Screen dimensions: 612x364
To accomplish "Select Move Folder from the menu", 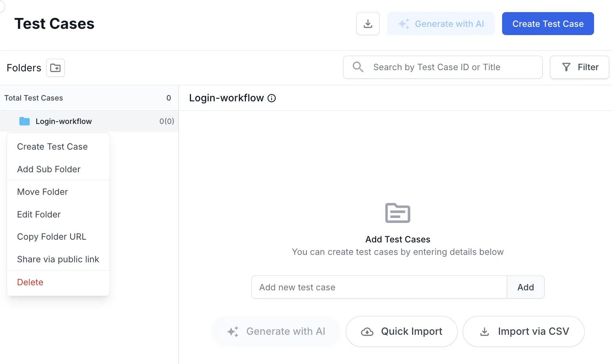I will [42, 192].
